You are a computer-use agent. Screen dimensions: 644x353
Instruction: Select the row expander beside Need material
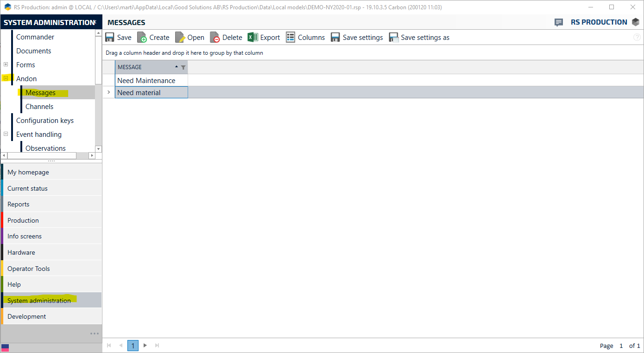coord(108,92)
